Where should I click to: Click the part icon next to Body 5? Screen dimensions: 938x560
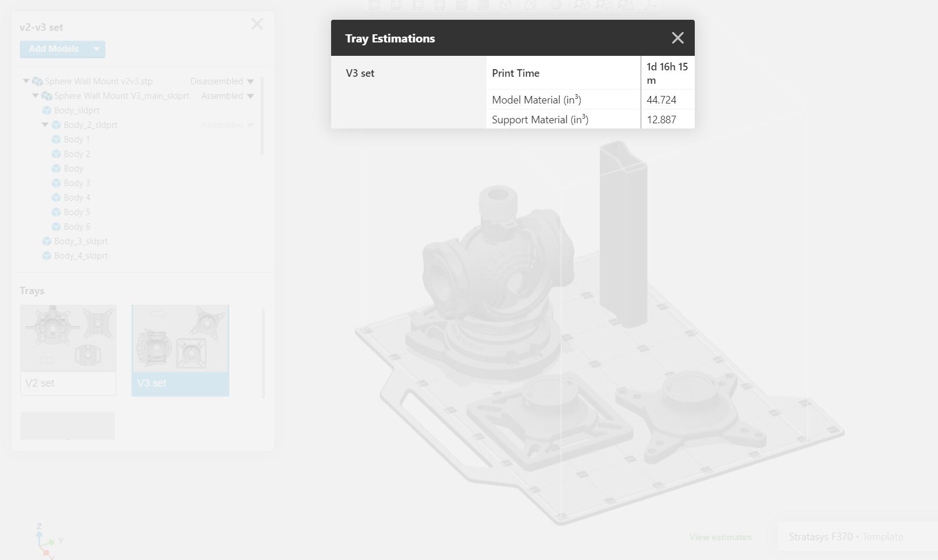tap(56, 212)
